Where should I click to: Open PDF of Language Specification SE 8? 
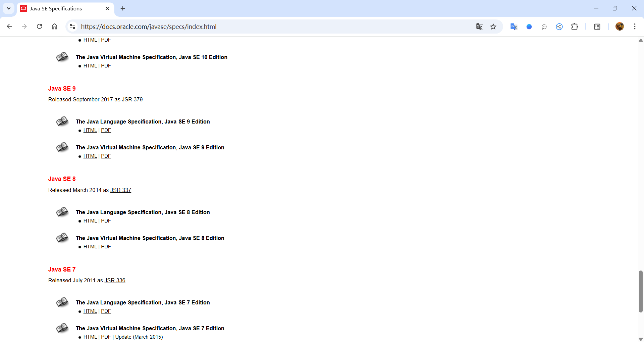pyautogui.click(x=106, y=221)
